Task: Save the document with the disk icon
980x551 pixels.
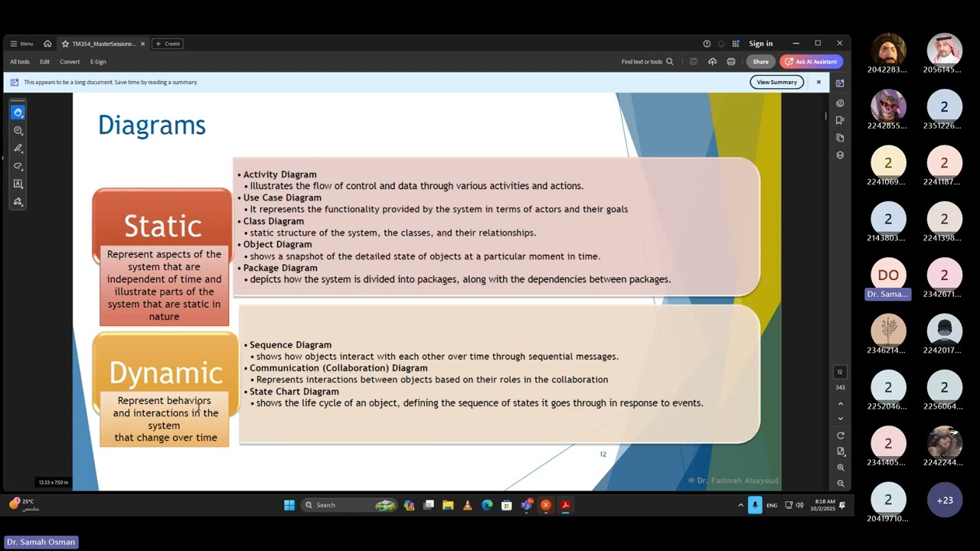Action: point(694,62)
